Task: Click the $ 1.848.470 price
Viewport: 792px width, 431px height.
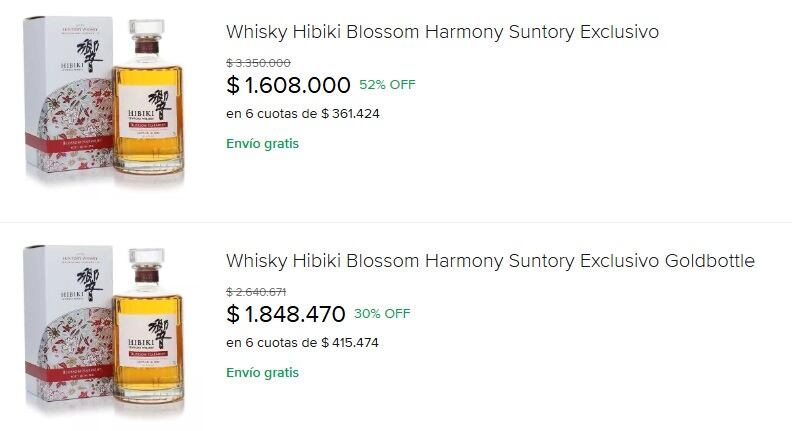Action: tap(286, 315)
